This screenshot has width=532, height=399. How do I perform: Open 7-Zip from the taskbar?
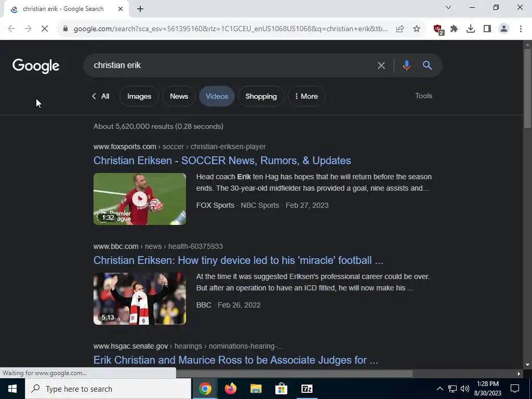tap(307, 389)
